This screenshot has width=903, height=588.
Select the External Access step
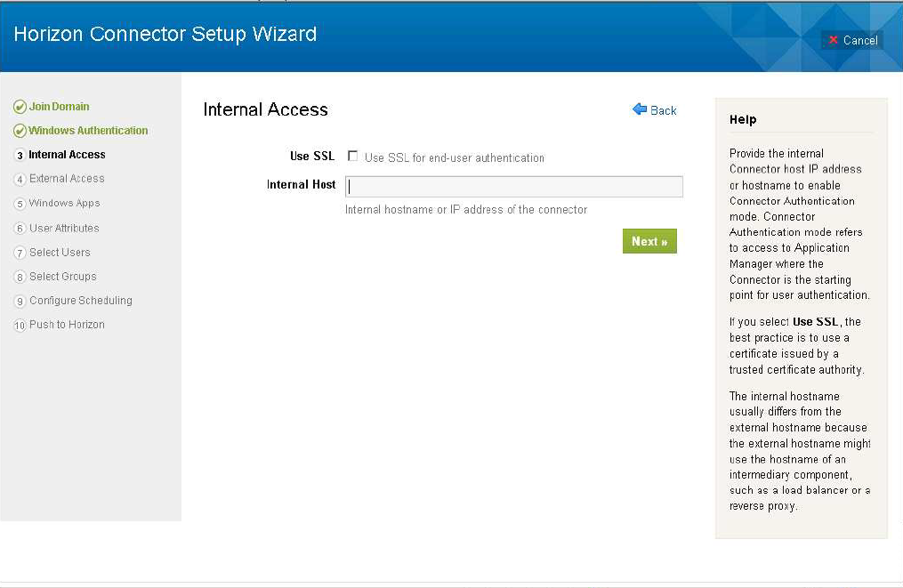[67, 179]
